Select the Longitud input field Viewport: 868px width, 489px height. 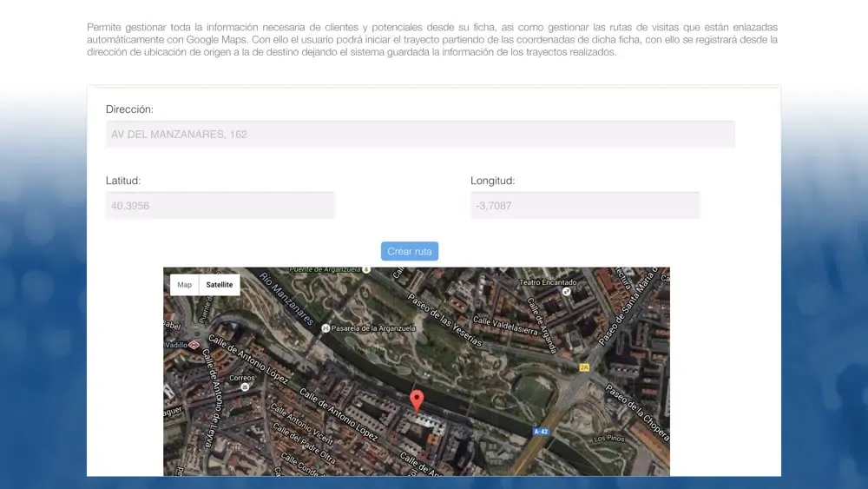click(x=584, y=206)
